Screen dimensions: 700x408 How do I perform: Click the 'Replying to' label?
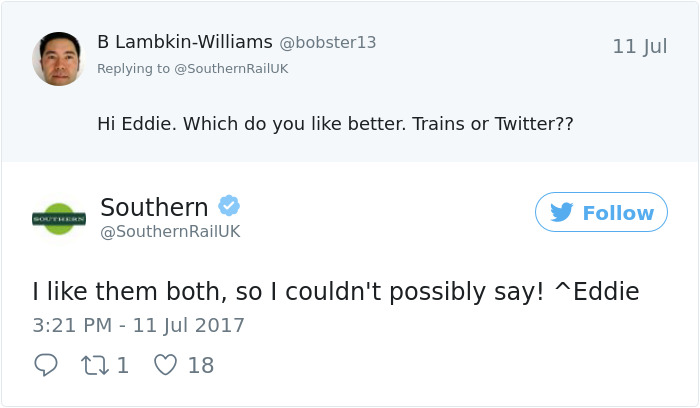133,67
